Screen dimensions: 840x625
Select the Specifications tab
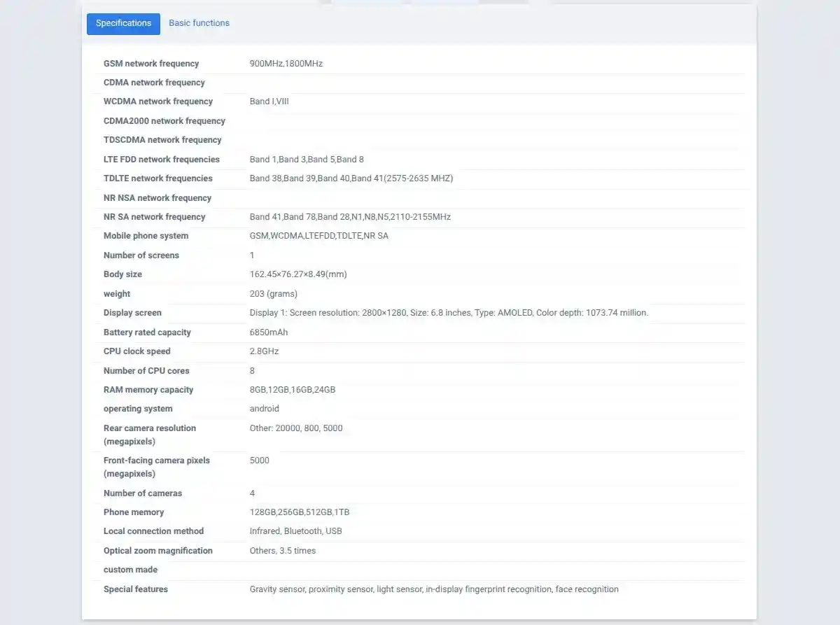[123, 23]
